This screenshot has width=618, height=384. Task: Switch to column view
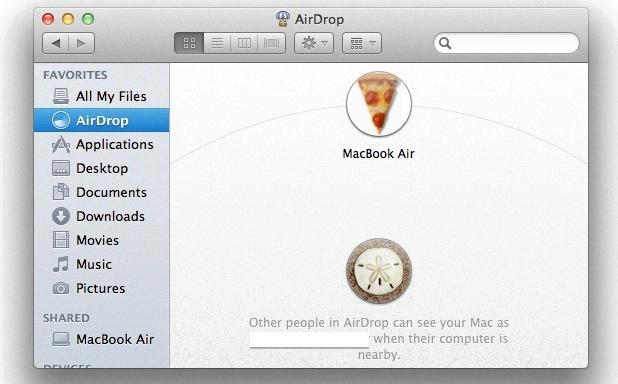(244, 43)
